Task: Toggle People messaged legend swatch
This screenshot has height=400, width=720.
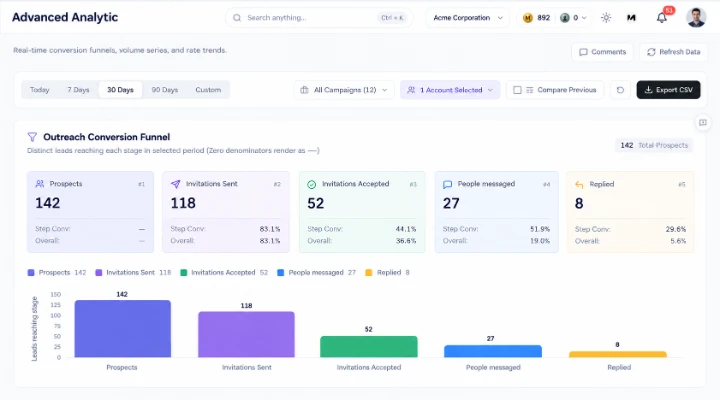Action: (281, 272)
